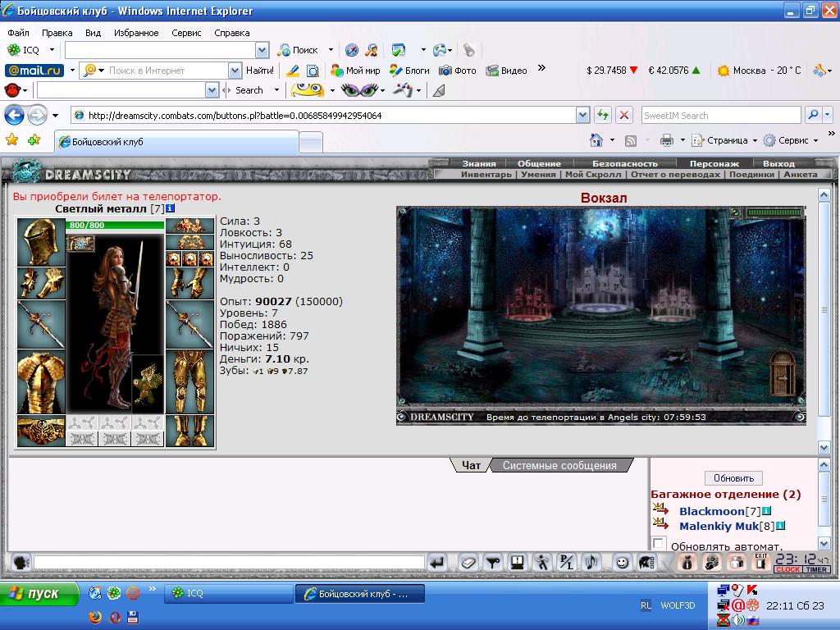Click the info icon next to Blackmoon
The image size is (840, 630).
click(x=767, y=511)
